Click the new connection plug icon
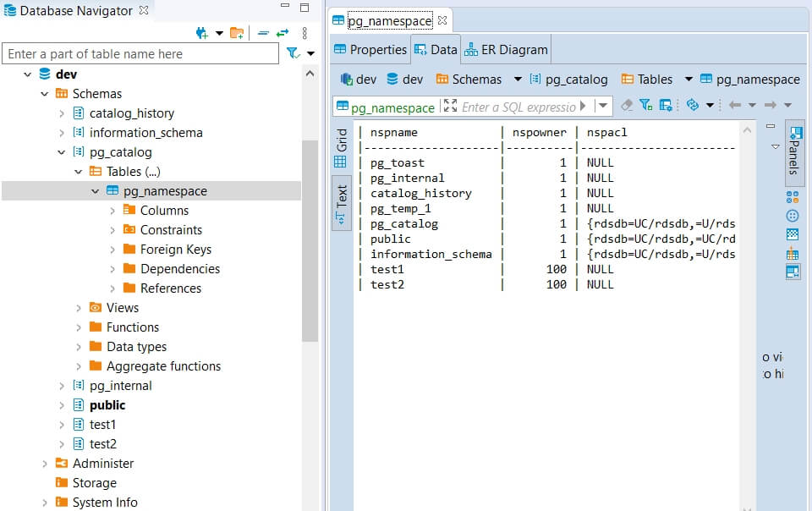 201,33
